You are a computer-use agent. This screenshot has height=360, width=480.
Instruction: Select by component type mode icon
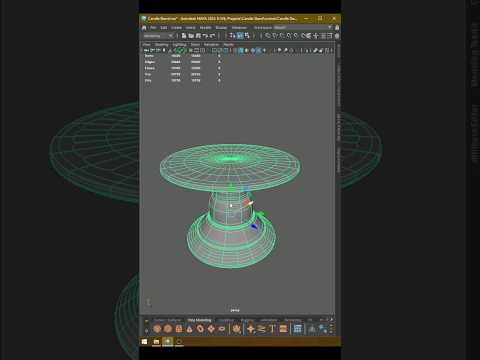tap(247, 35)
